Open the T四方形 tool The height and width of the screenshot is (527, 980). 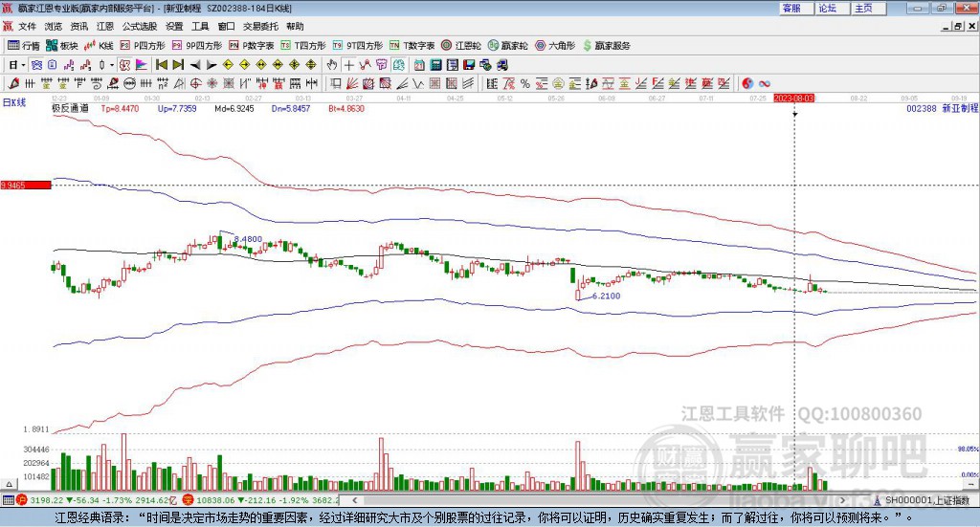[x=303, y=46]
